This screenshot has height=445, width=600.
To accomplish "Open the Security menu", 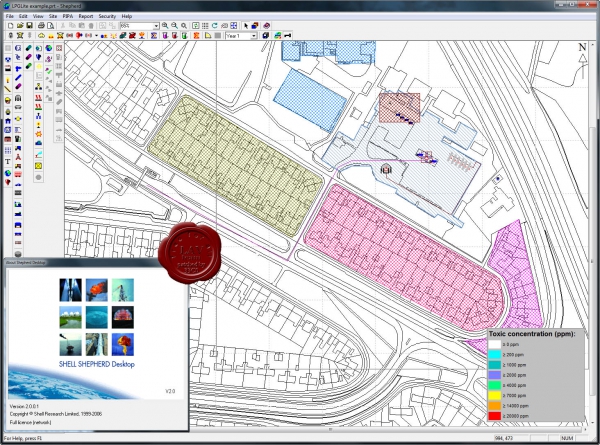I will 107,16.
